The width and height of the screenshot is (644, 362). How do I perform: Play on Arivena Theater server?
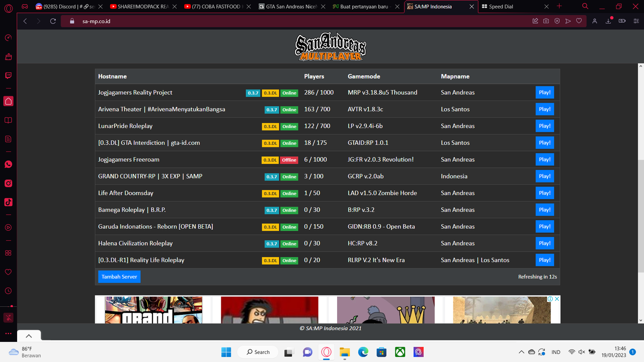click(x=544, y=109)
